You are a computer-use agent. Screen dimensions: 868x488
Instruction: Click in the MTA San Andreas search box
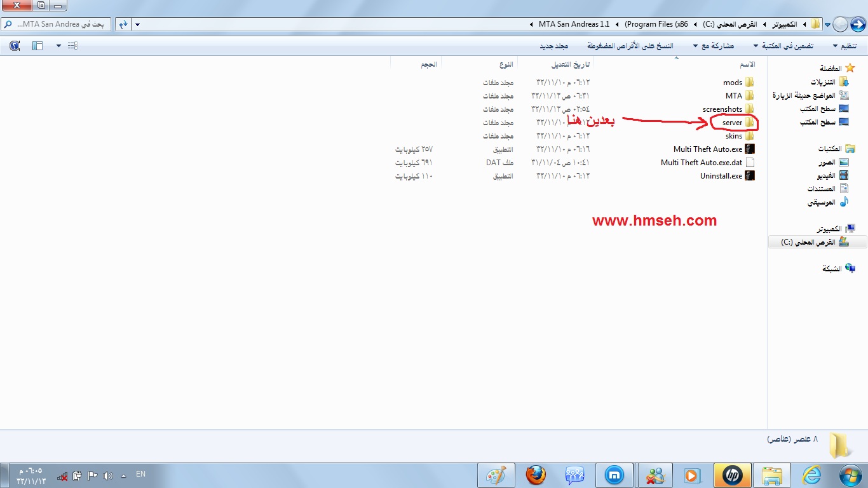pyautogui.click(x=56, y=24)
